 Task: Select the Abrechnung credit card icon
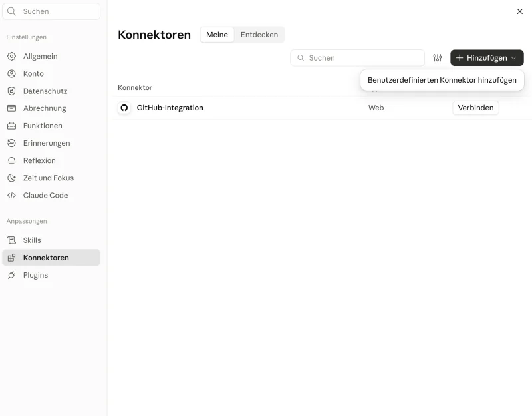click(x=11, y=108)
